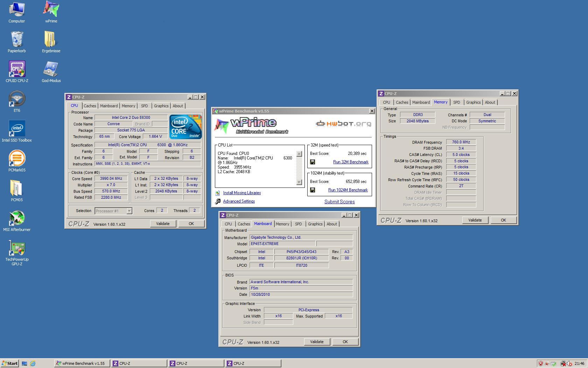Click the down arrow of CPU List scrollbar
The width and height of the screenshot is (588, 368).
click(299, 182)
